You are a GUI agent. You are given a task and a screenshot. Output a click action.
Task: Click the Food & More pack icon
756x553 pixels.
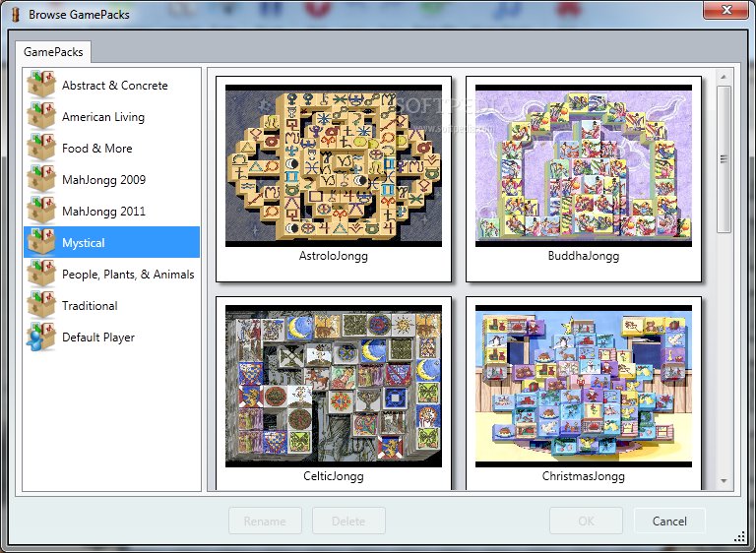tap(41, 148)
